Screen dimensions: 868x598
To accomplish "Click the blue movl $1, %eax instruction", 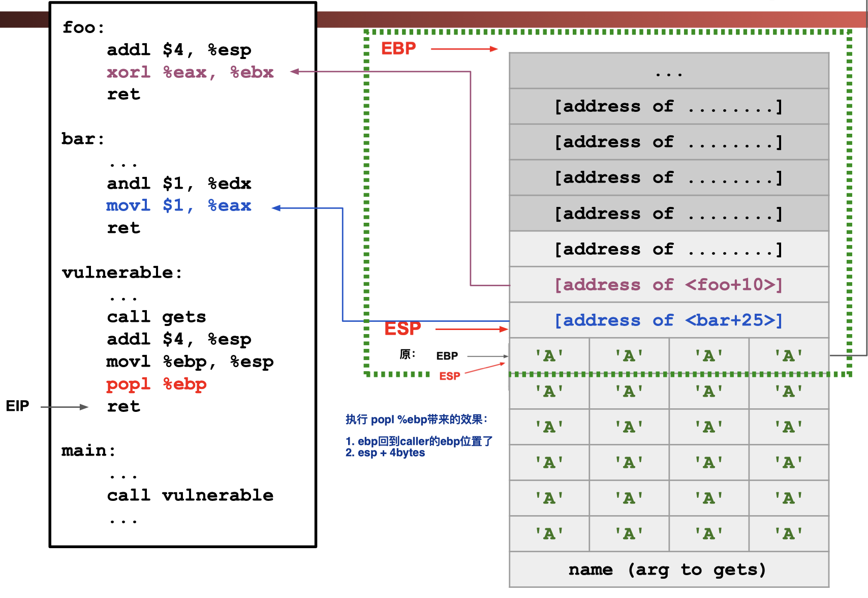I will point(179,205).
